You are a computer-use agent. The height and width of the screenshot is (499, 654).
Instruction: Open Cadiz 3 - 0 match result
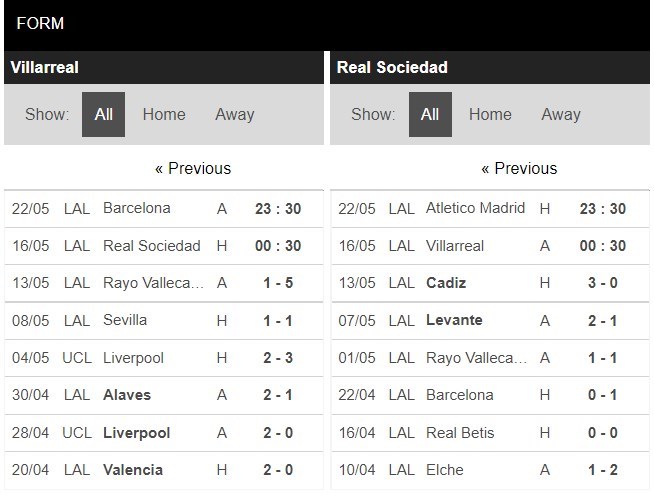pos(490,283)
